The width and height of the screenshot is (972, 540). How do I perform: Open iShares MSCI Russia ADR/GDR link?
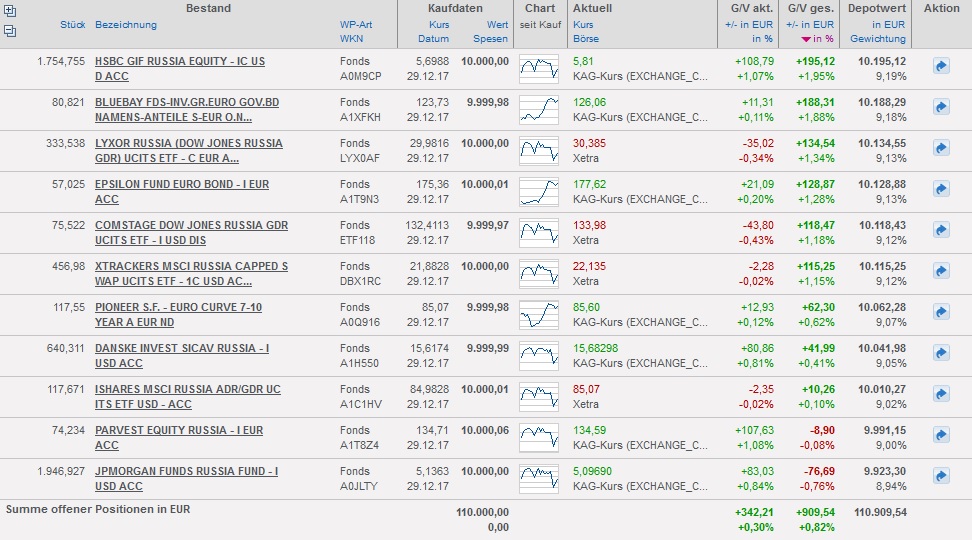tap(188, 396)
